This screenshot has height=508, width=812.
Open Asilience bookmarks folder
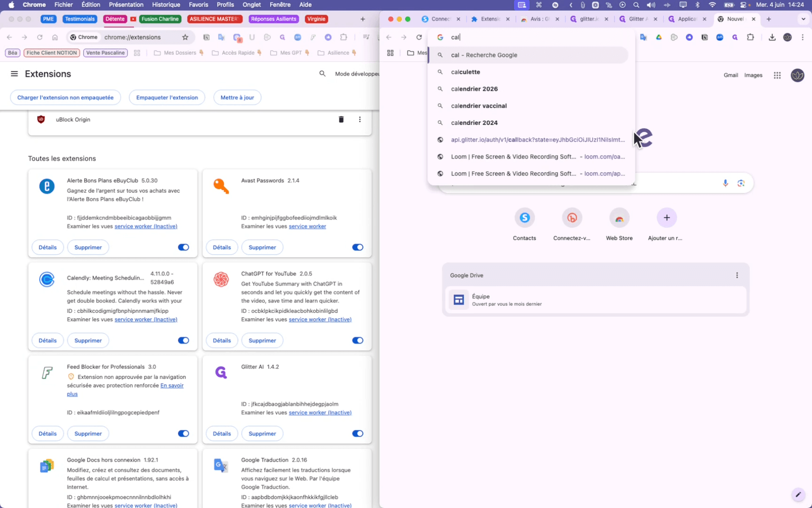coord(336,53)
